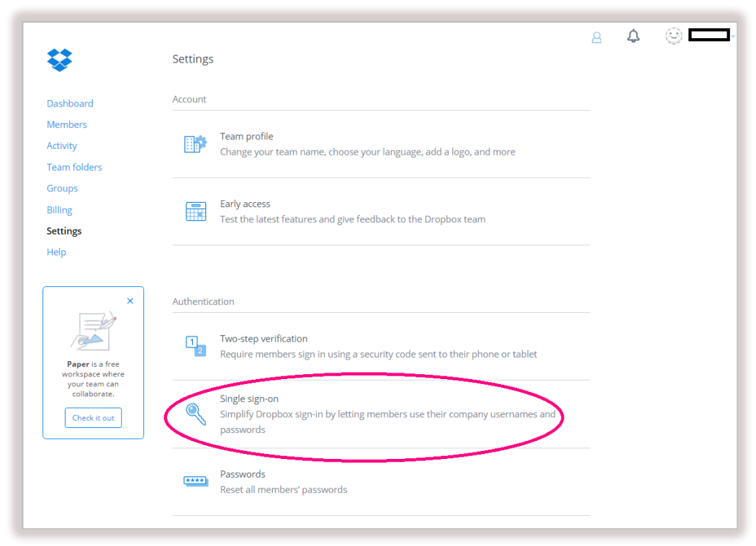Click 'Simplify Dropbox sign-in' description text

(x=387, y=422)
